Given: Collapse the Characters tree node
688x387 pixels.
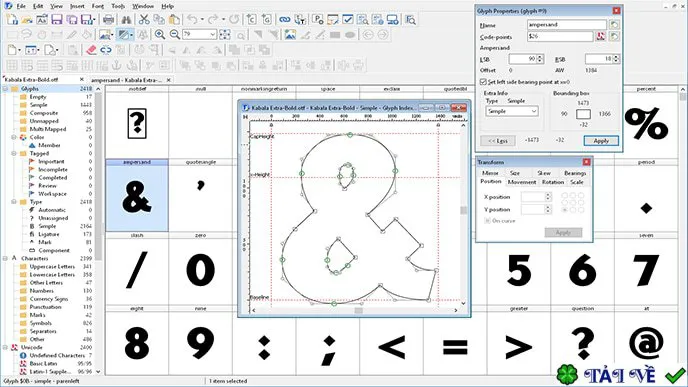Looking at the screenshot, I should coord(6,258).
